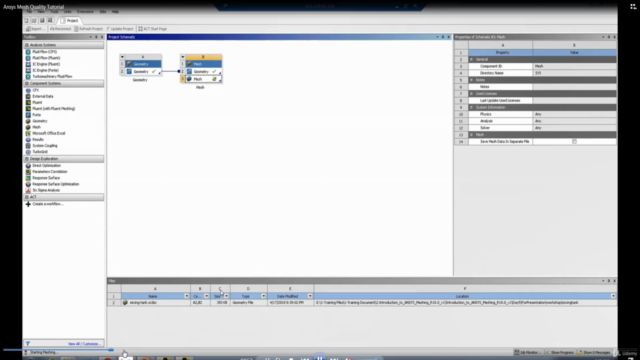Viewport: 640px width, 360px height.
Task: Open the File menu
Action: [29, 12]
